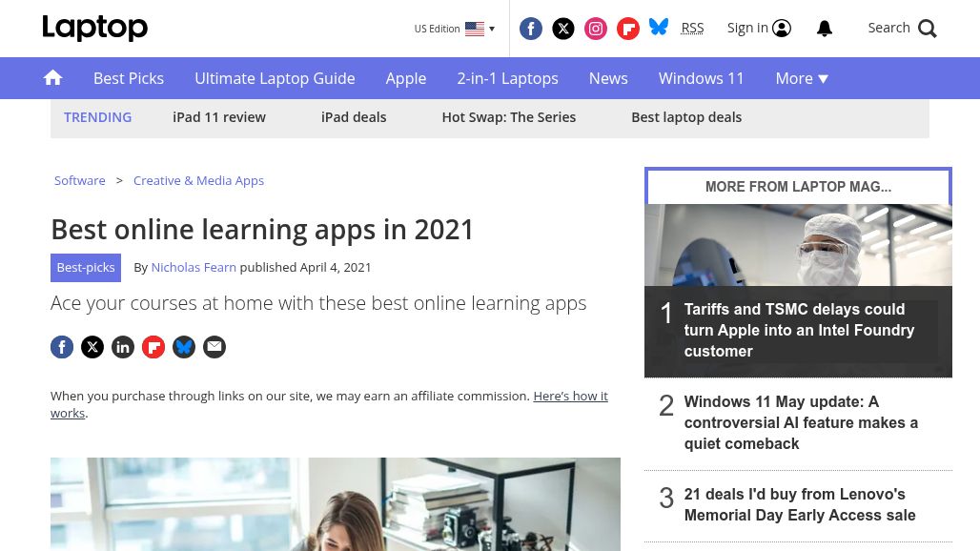Open trending iPad 11 review link
This screenshot has height=551, width=980.
(x=219, y=117)
